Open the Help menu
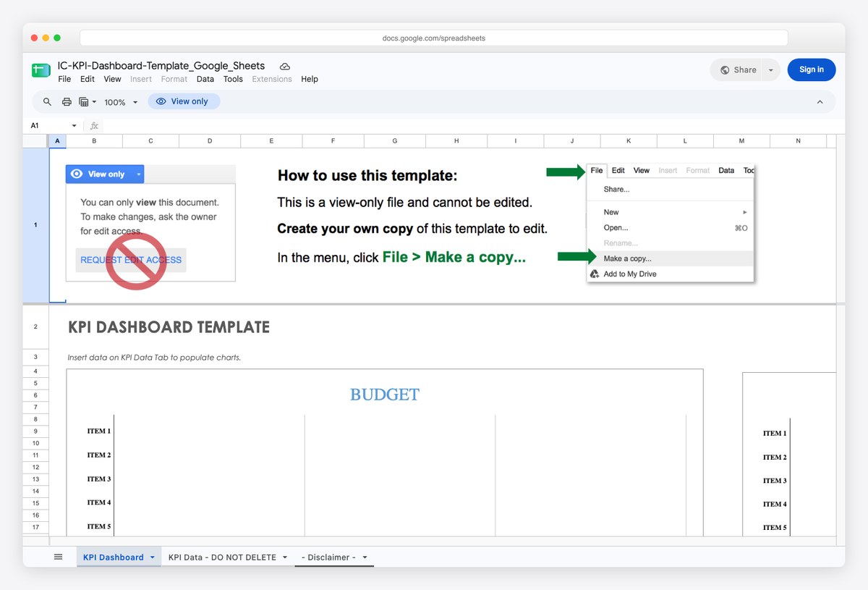Screen dimensions: 868x590 pyautogui.click(x=310, y=79)
